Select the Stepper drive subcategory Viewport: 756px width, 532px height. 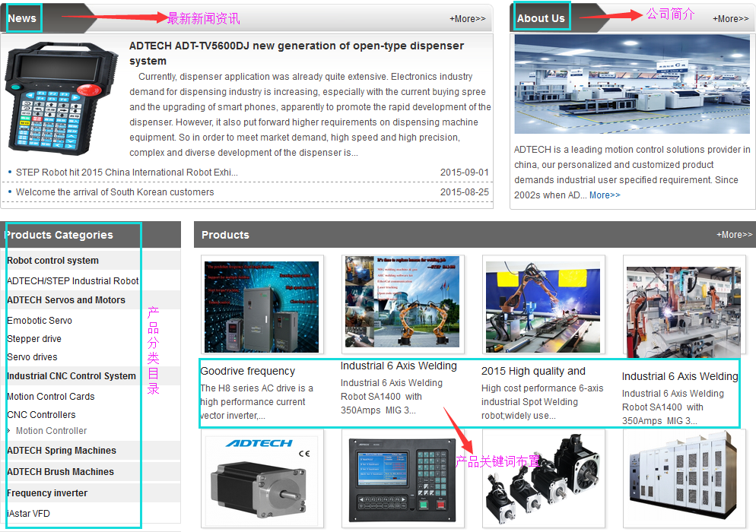(x=34, y=339)
